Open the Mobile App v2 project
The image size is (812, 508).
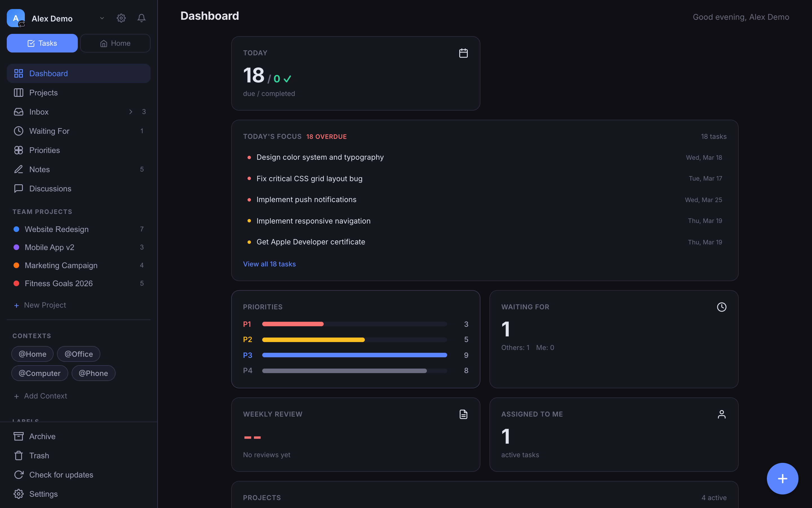click(78, 247)
